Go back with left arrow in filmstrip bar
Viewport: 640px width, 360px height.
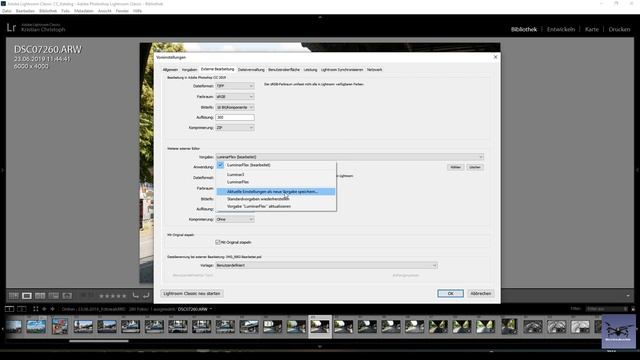point(44,309)
